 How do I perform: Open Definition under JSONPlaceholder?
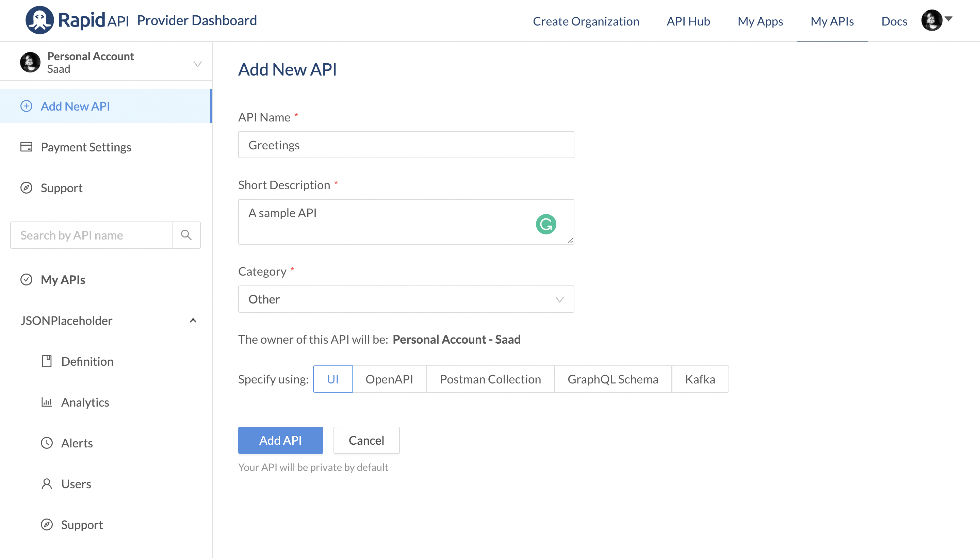pyautogui.click(x=87, y=361)
